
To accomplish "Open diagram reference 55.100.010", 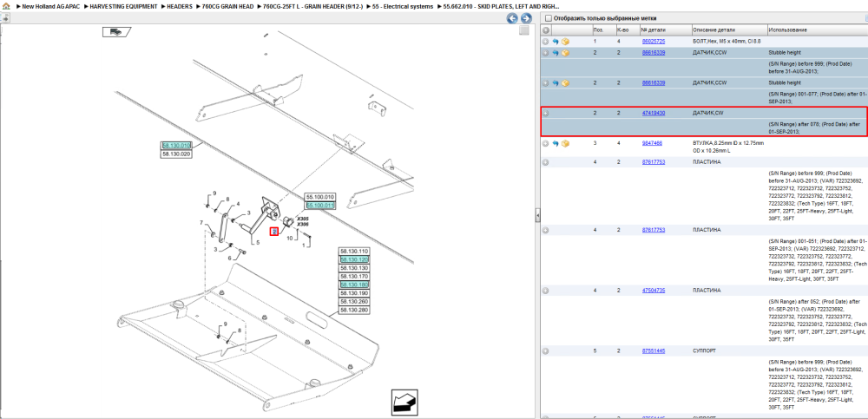I will 320,197.
